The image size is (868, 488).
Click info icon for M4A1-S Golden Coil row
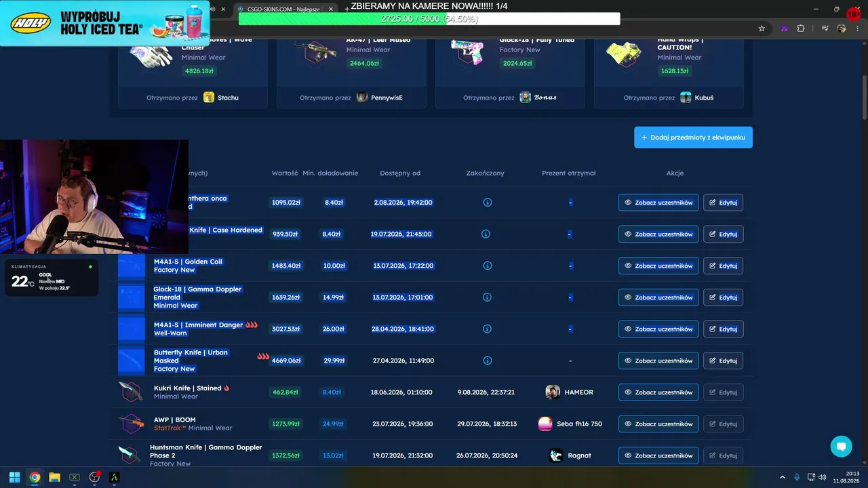click(x=487, y=266)
